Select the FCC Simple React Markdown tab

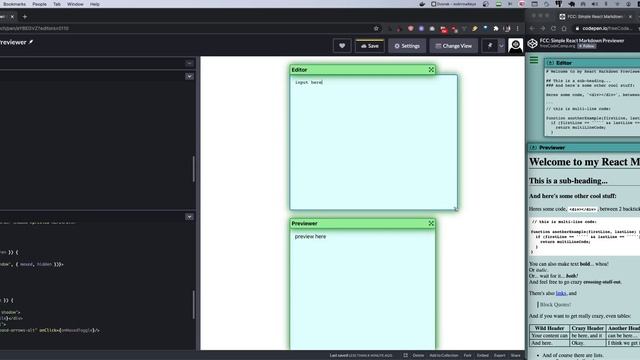pos(595,17)
